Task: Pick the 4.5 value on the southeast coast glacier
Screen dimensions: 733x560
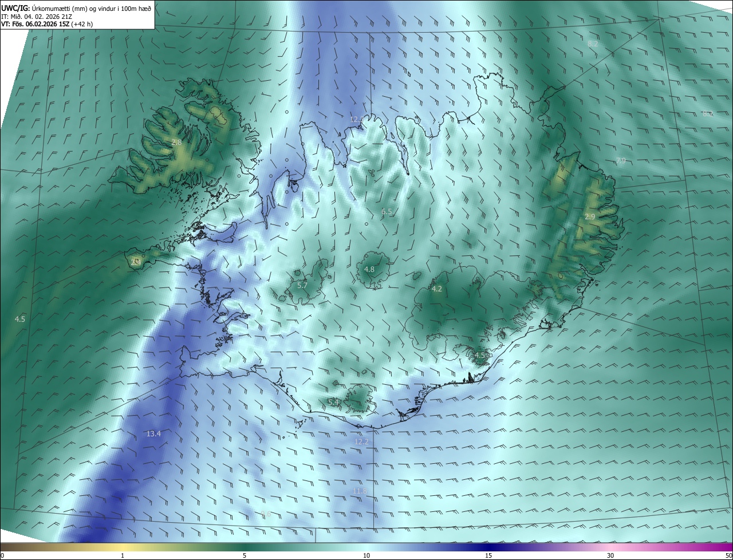Action: point(480,355)
